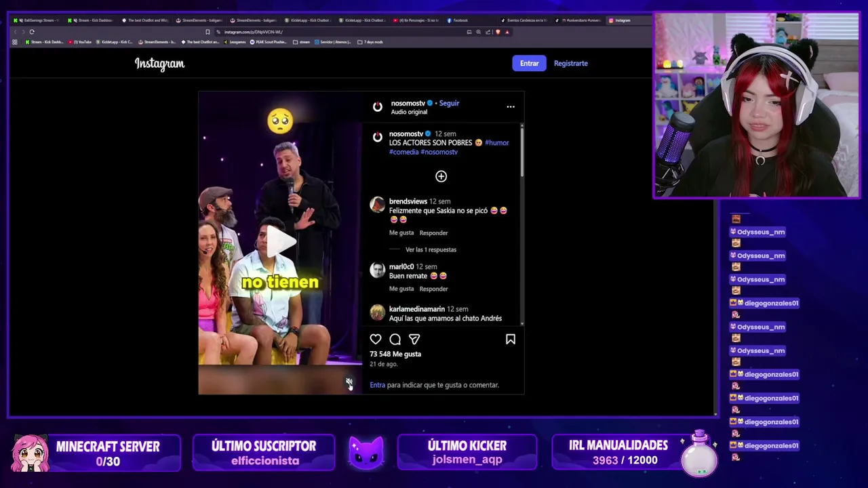This screenshot has width=868, height=488.
Task: Save the post with bookmark icon
Action: point(511,339)
